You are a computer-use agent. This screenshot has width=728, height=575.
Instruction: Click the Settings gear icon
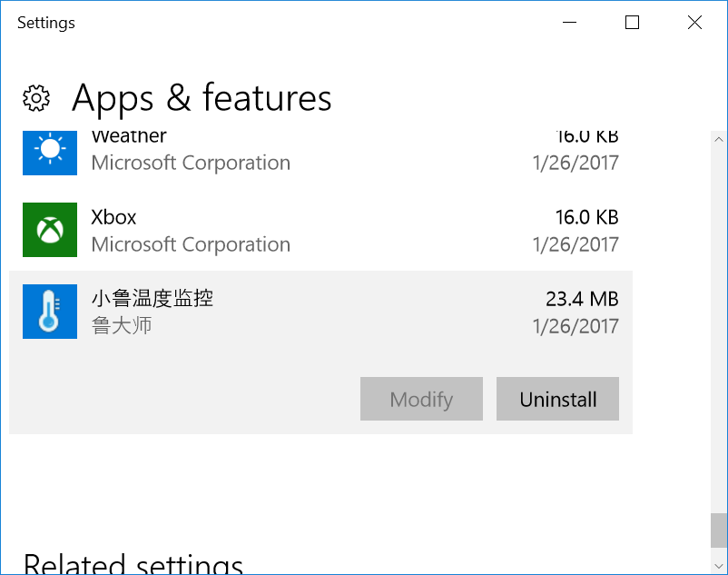click(36, 98)
